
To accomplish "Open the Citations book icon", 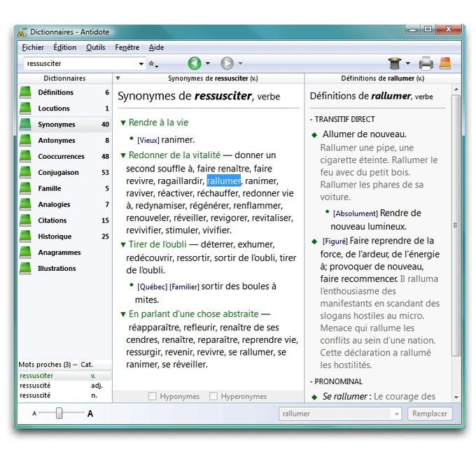I will [x=25, y=220].
